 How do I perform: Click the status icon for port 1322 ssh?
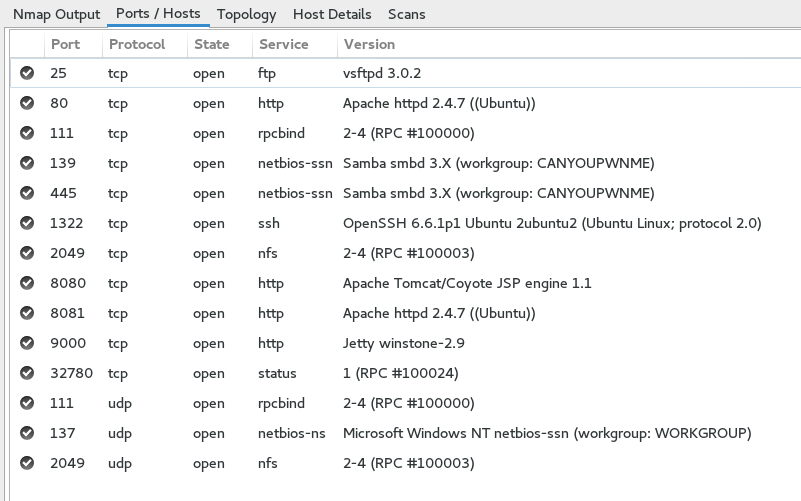(x=27, y=223)
